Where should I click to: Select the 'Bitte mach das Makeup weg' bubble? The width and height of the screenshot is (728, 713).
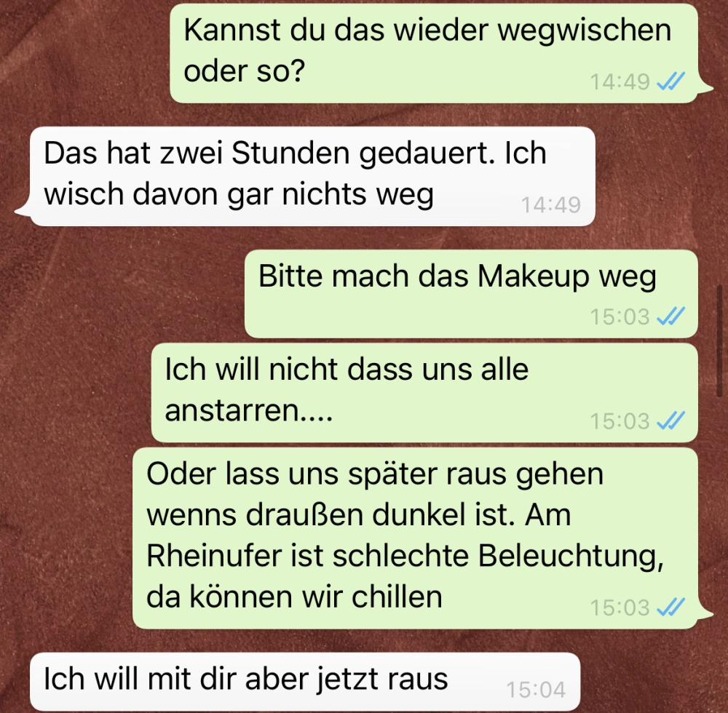(x=471, y=294)
